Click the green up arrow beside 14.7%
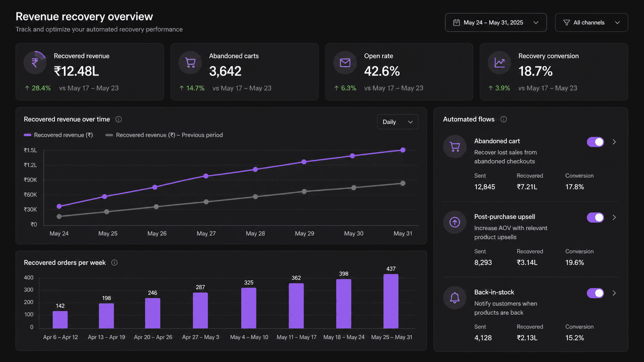Image resolution: width=644 pixels, height=362 pixels. (182, 88)
